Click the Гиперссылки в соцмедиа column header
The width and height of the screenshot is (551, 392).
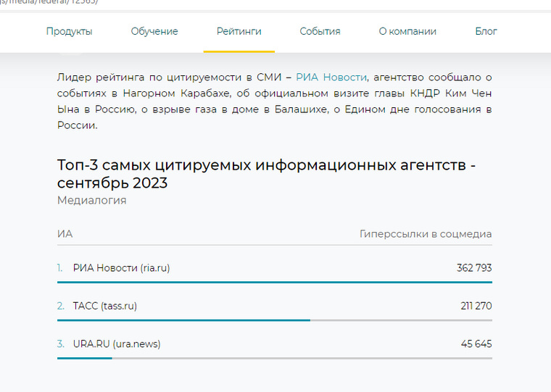[426, 234]
